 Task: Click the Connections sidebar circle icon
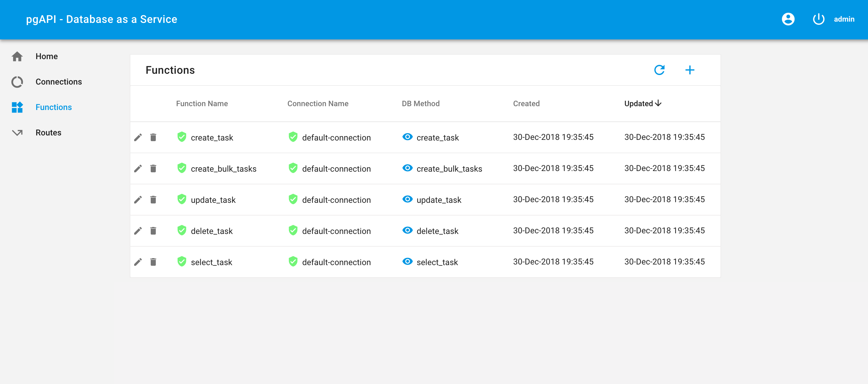click(x=17, y=82)
